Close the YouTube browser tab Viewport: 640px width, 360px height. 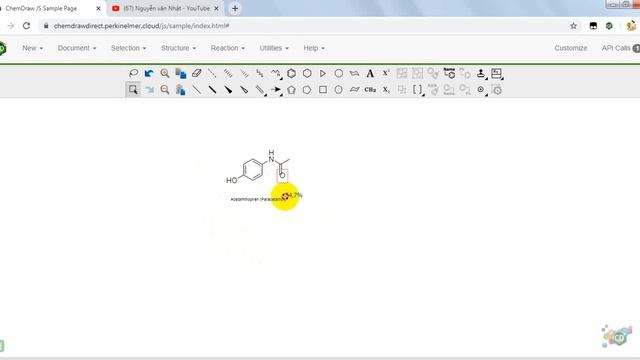216,8
